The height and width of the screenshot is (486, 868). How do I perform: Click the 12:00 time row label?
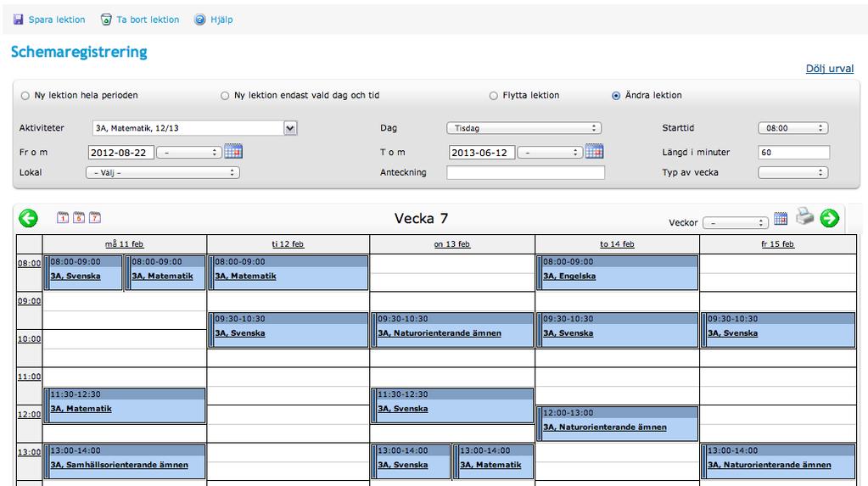pos(30,414)
